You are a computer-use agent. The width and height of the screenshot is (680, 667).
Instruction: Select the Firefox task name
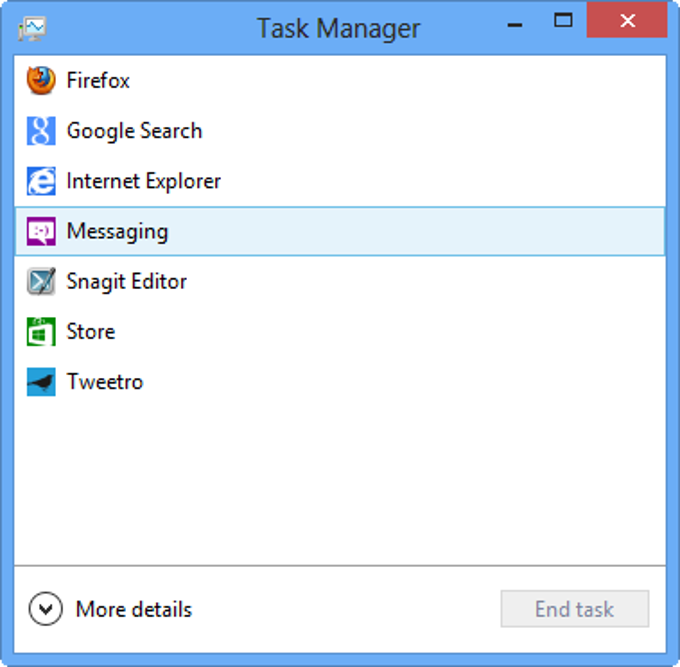tap(98, 81)
